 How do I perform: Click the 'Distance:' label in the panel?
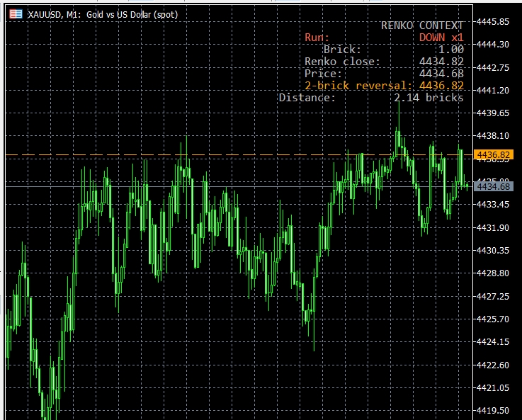(307, 98)
